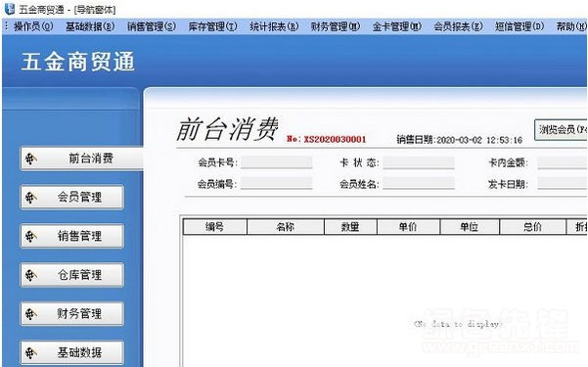Click the 浏览会员 button

(x=561, y=130)
